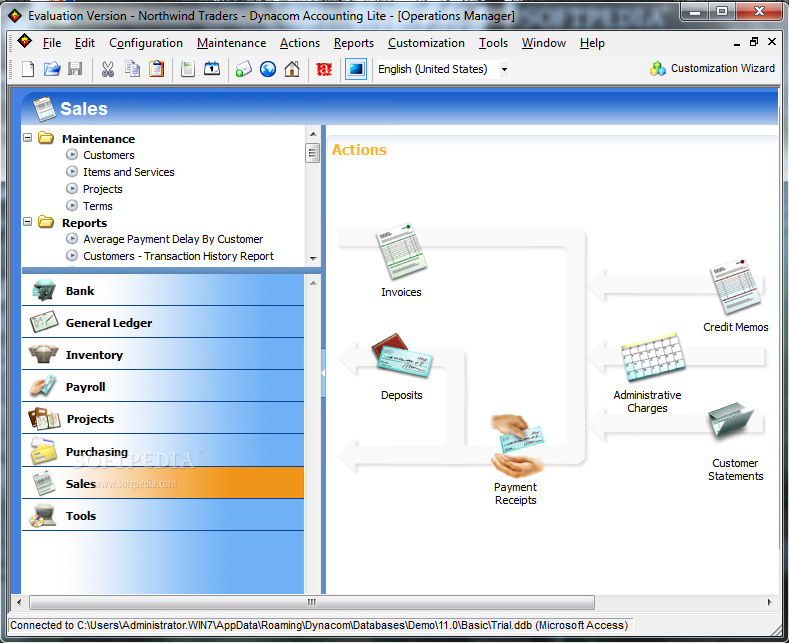Screen dimensions: 789x643
Task: Open the Payment Receipts action icon
Action: click(x=516, y=445)
